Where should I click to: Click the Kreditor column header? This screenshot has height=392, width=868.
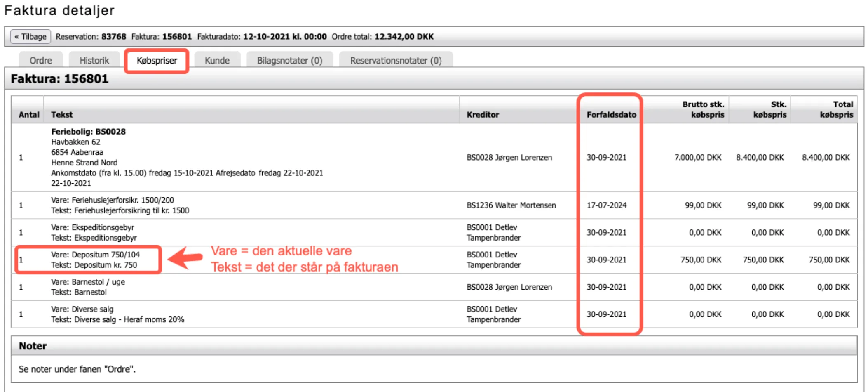pyautogui.click(x=483, y=115)
